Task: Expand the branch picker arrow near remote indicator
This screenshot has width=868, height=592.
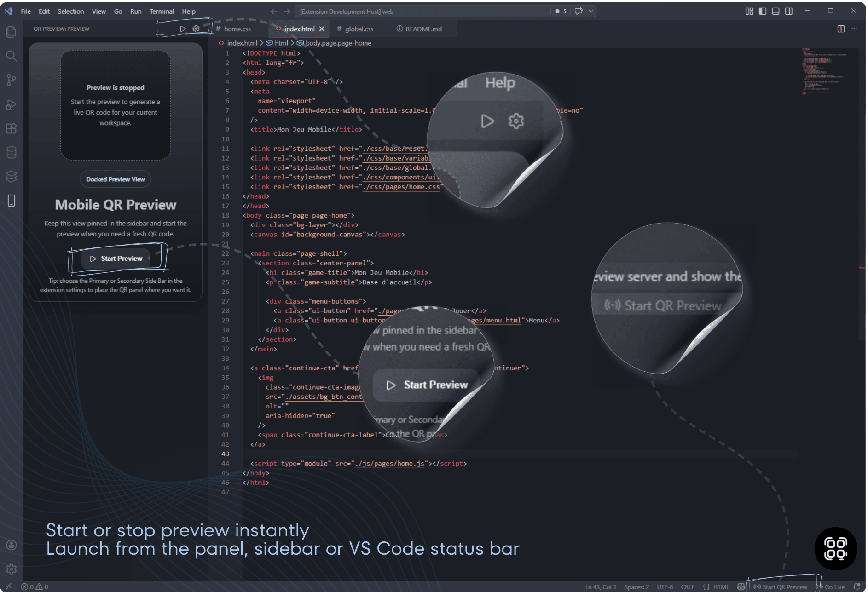Action: coord(591,11)
